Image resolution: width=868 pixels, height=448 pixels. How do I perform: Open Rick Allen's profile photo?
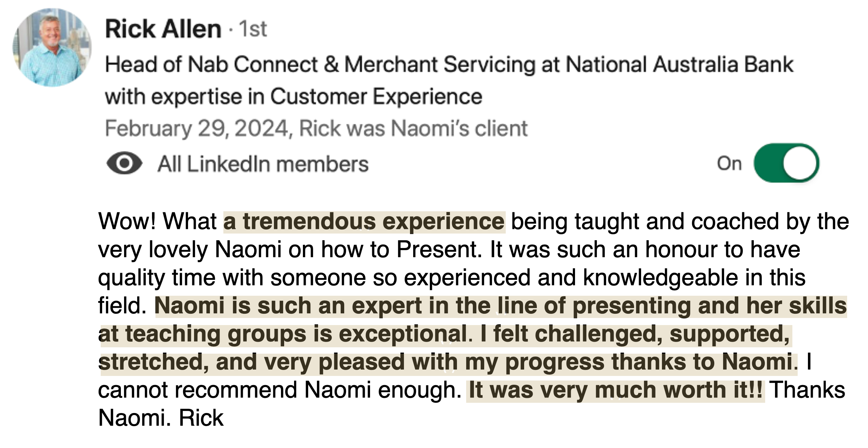(52, 47)
